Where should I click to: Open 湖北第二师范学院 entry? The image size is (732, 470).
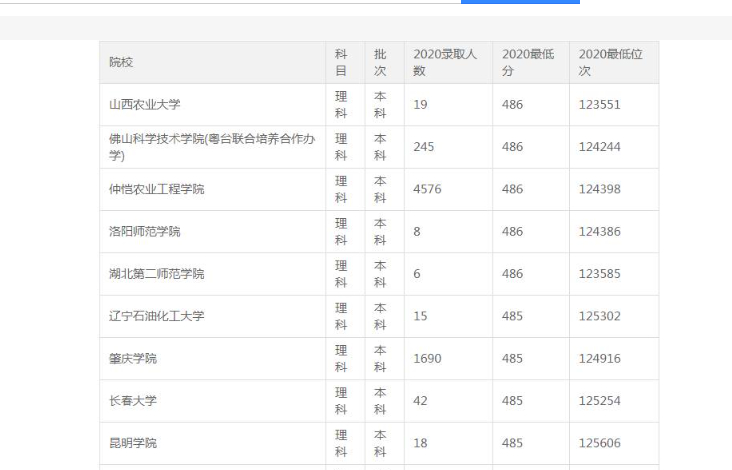coord(156,274)
